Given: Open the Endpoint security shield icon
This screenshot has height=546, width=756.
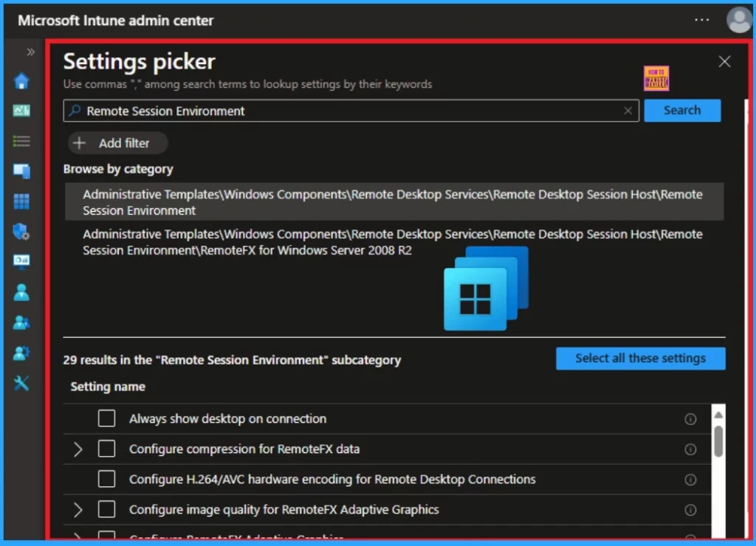Looking at the screenshot, I should [21, 232].
